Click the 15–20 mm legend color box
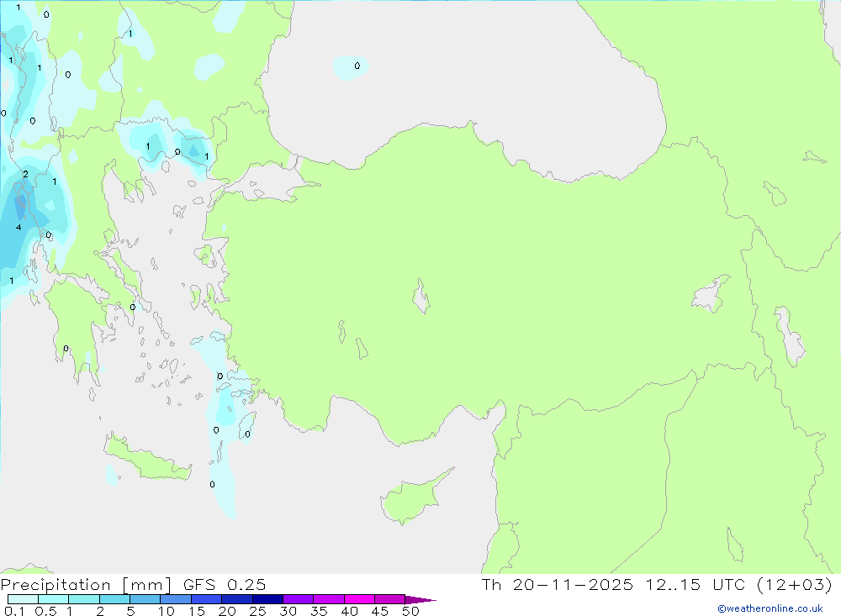The image size is (841, 616). [x=207, y=599]
